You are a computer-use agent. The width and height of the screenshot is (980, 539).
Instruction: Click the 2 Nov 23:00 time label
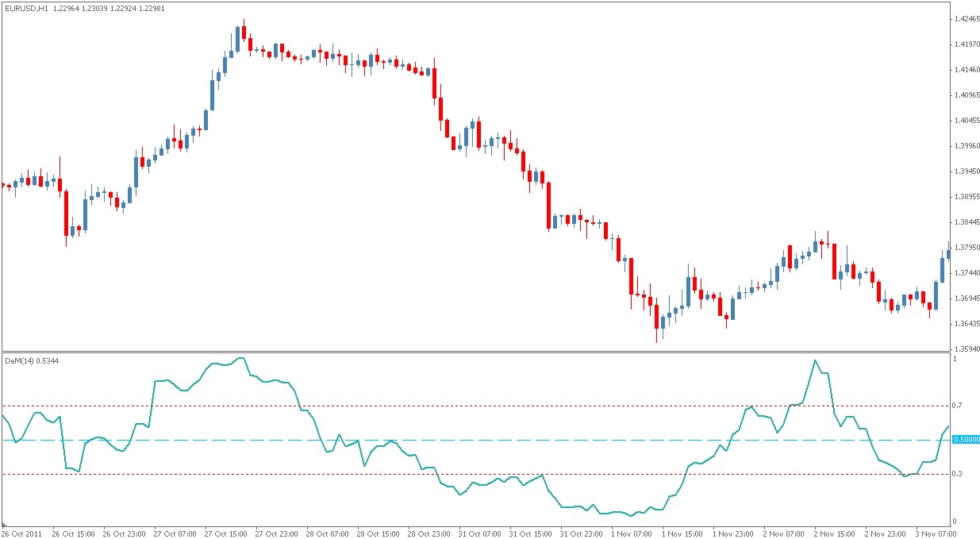click(887, 533)
